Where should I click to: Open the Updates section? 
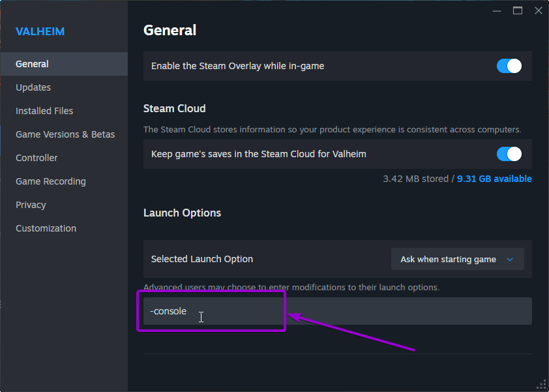(x=64, y=87)
